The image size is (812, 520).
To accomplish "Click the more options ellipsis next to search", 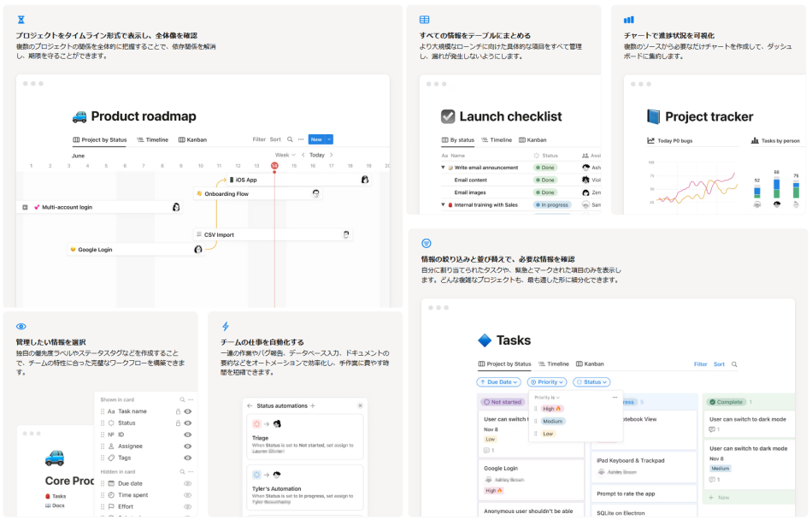I will [x=299, y=139].
